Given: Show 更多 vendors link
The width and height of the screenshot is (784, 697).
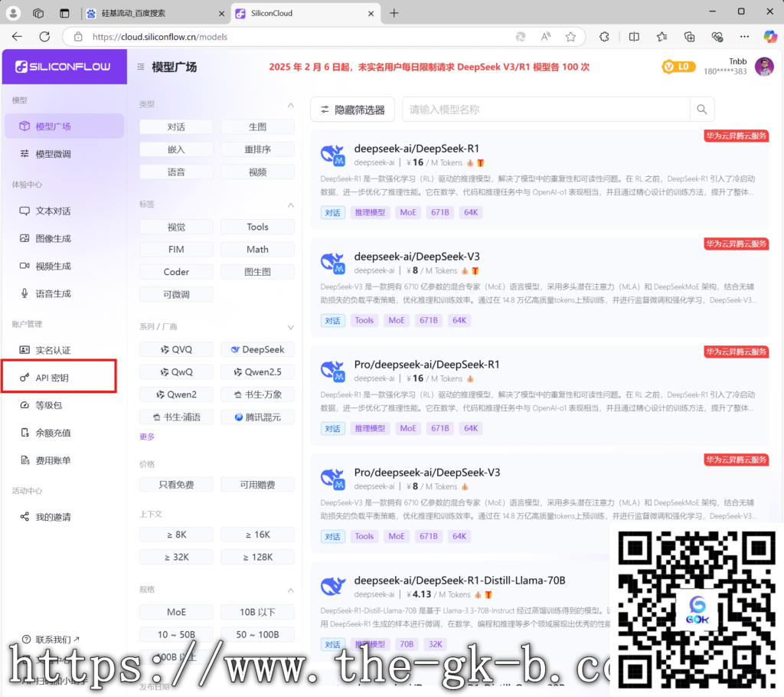Looking at the screenshot, I should click(x=147, y=437).
